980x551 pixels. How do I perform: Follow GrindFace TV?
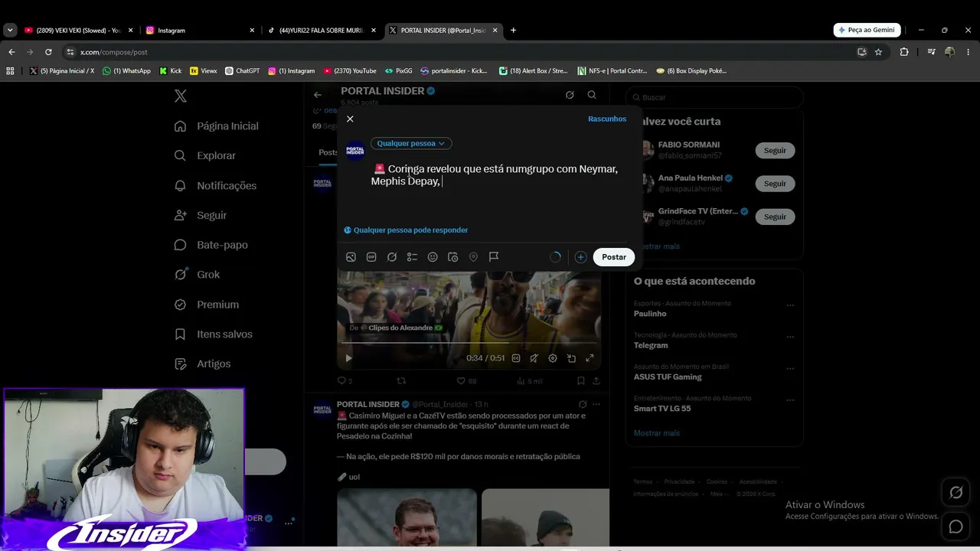[775, 217]
